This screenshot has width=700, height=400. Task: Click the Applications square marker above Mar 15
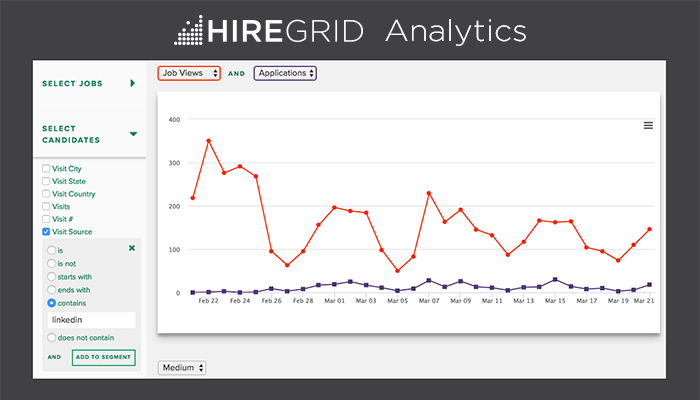pyautogui.click(x=555, y=279)
